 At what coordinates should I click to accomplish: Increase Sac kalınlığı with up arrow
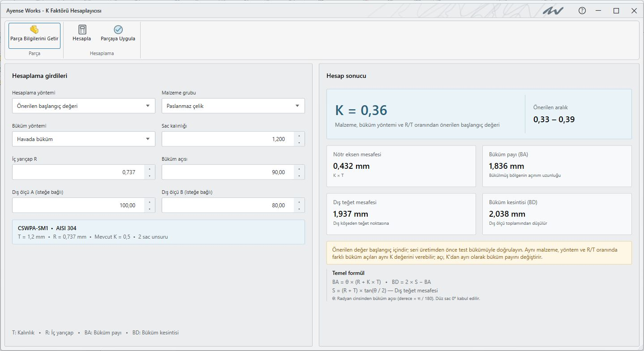[x=299, y=136]
